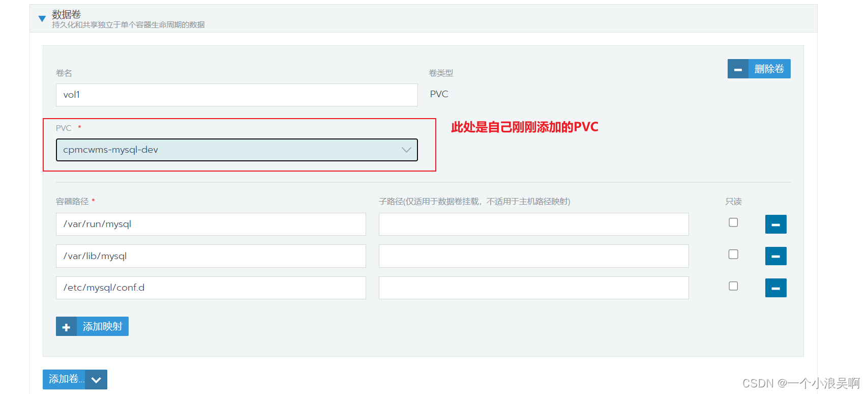
Task: Click the PVC volume type value
Action: coord(439,94)
